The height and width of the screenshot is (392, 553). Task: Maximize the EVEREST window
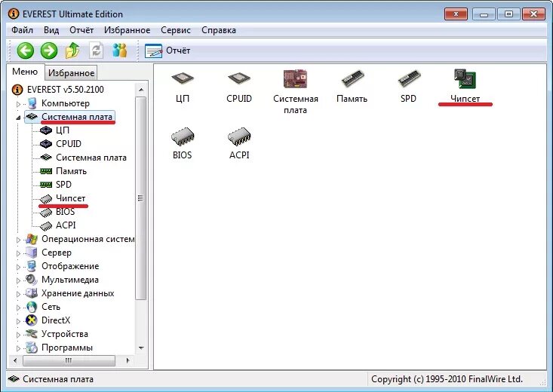(508, 14)
